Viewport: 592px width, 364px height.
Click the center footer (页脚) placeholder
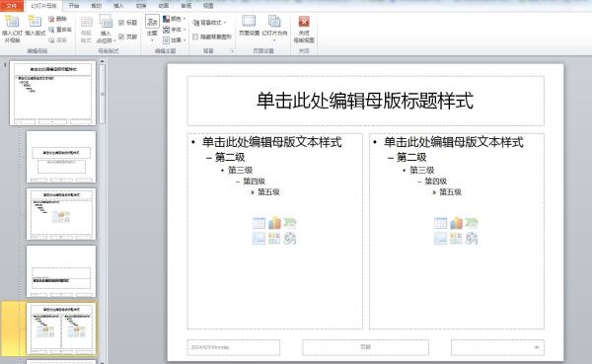click(x=365, y=347)
